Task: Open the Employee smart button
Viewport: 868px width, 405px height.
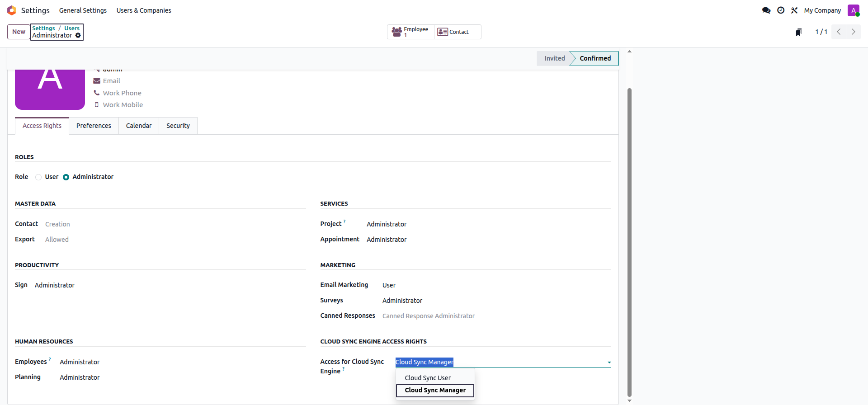Action: [410, 32]
